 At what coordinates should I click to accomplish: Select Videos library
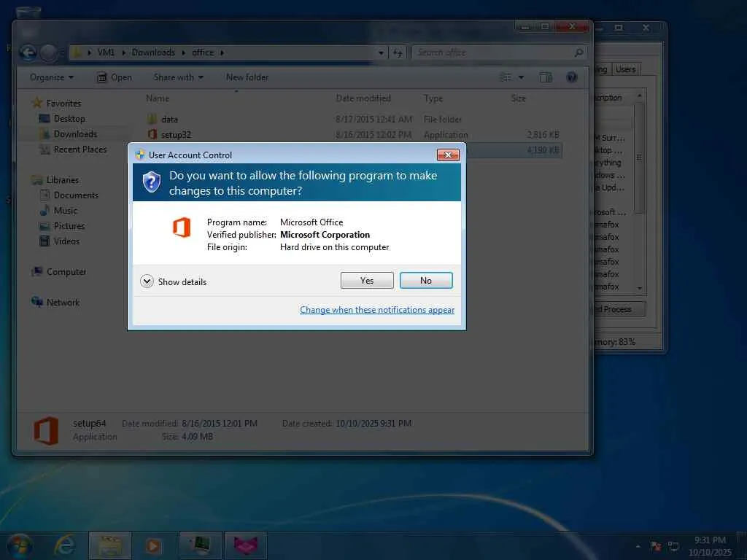66,241
